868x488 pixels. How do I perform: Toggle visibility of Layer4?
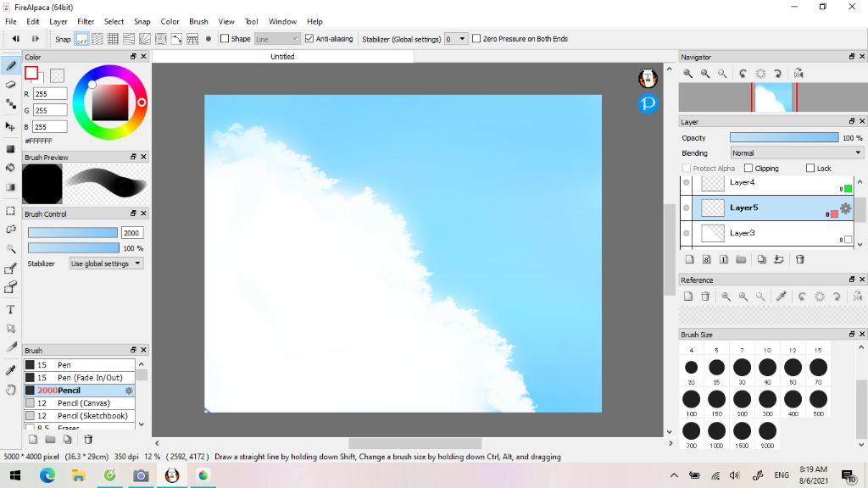pos(687,183)
